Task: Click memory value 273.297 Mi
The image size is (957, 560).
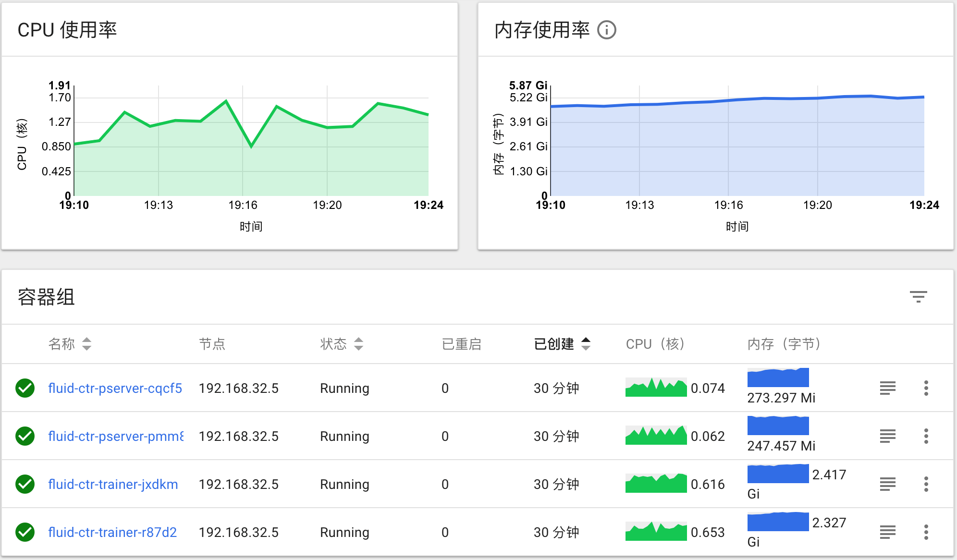Action: [x=781, y=398]
